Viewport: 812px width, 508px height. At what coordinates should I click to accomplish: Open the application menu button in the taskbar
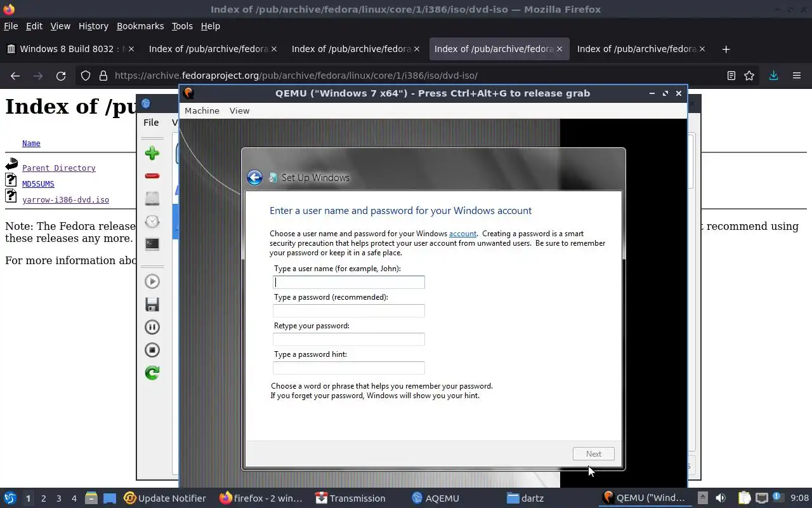[10, 498]
